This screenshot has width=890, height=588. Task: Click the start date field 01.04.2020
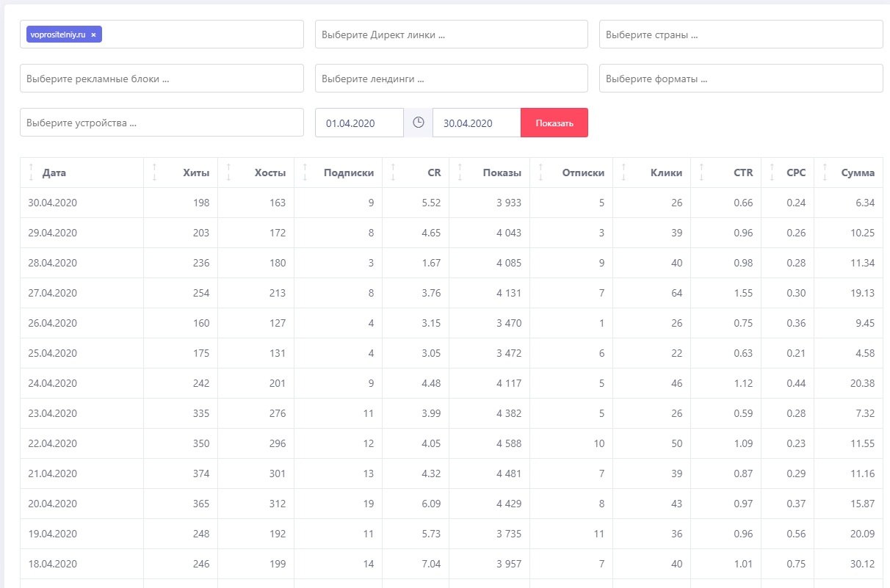(x=358, y=123)
